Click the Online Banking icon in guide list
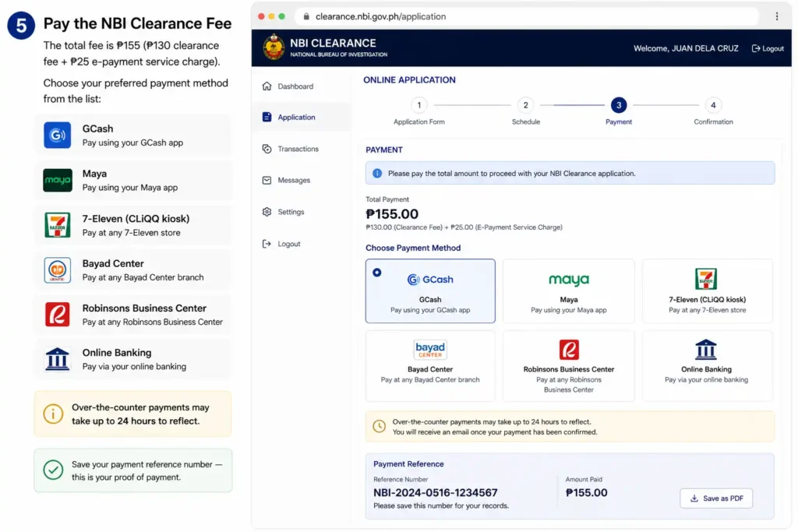Viewport: 798px width, 532px height. 57,358
